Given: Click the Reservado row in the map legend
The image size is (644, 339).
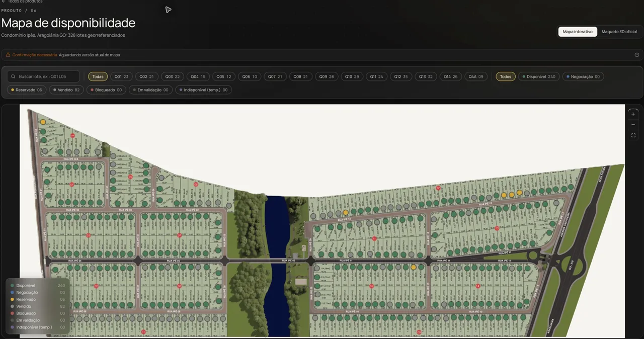Looking at the screenshot, I should tap(38, 299).
